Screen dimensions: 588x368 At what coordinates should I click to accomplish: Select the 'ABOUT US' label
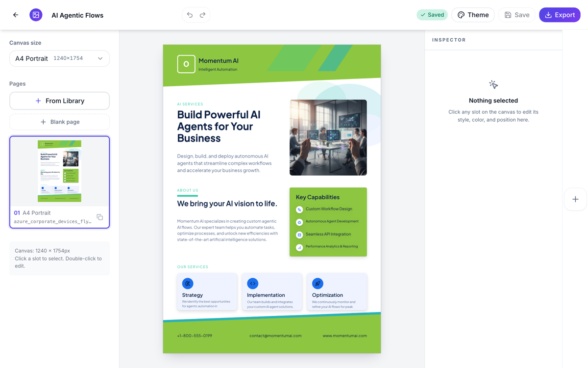point(188,190)
